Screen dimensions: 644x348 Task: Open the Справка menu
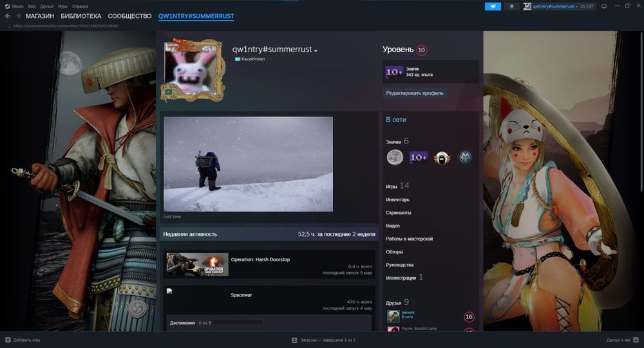tap(80, 6)
